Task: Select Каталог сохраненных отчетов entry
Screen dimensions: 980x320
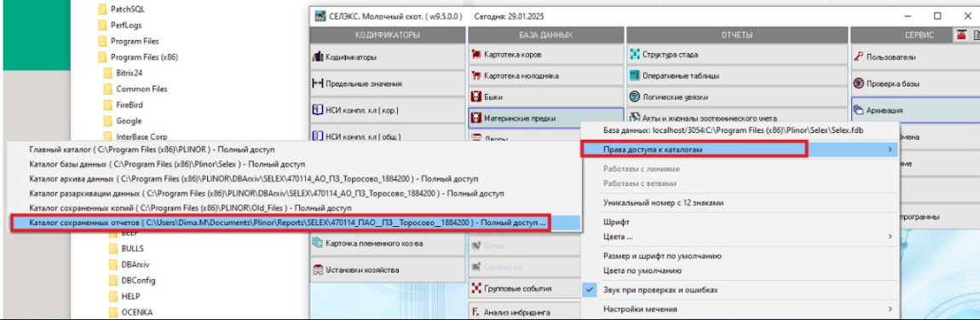Action: click(294, 223)
